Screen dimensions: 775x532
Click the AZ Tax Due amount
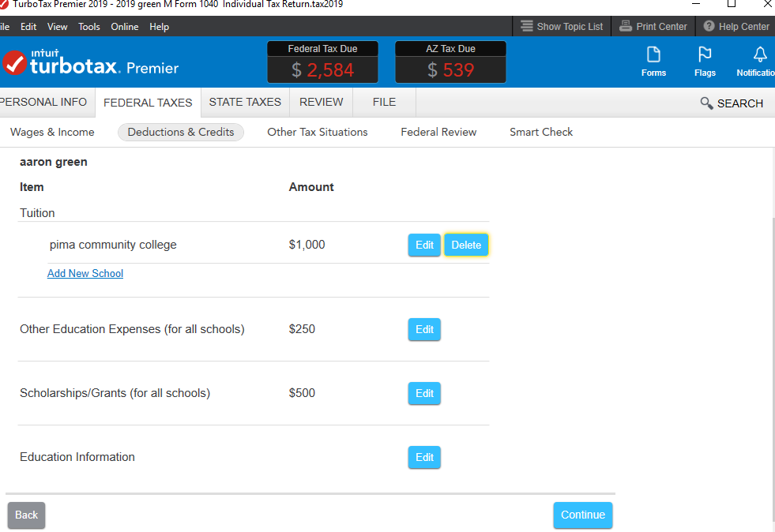pyautogui.click(x=451, y=69)
